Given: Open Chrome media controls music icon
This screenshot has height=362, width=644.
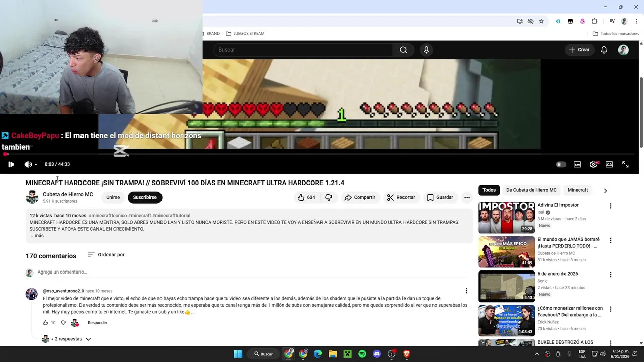Looking at the screenshot, I should [x=612, y=21].
